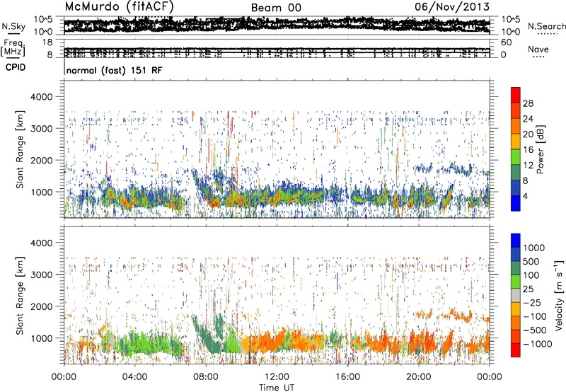Click the 28 value on Power colorbar
The width and height of the screenshot is (566, 392).
click(x=528, y=103)
